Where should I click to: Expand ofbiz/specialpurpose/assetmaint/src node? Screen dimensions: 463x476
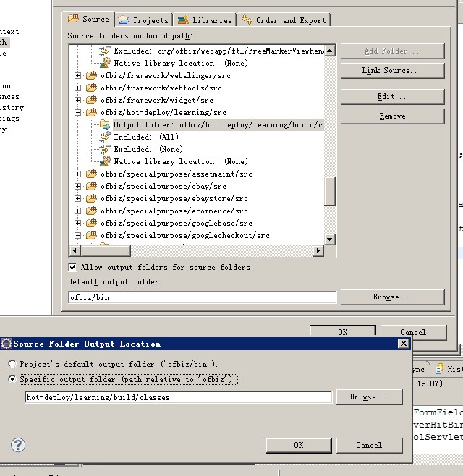click(x=77, y=174)
